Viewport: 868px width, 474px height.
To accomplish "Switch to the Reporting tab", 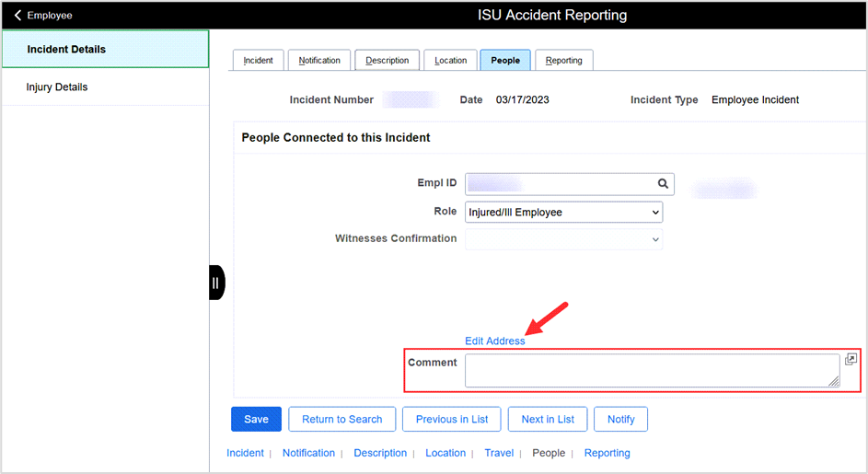I will (x=563, y=61).
